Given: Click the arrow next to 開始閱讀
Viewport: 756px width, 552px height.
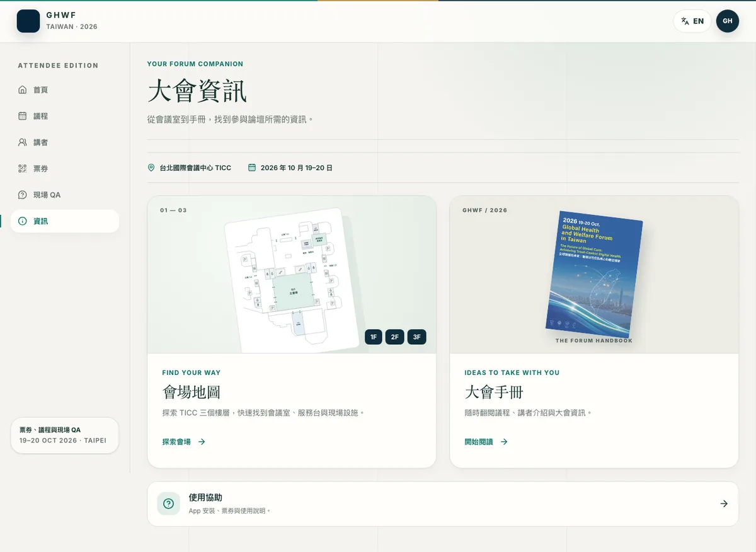Looking at the screenshot, I should [504, 442].
